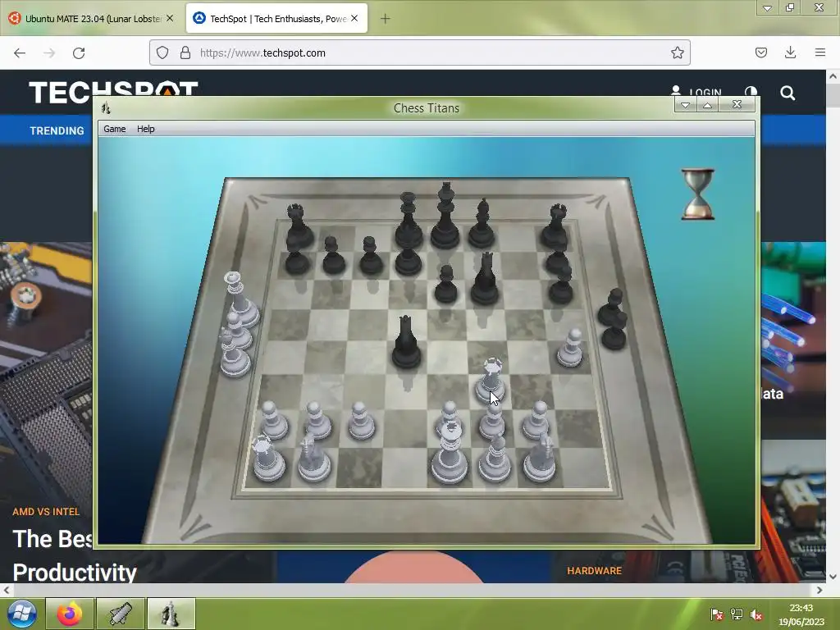
Task: Click the vertical scrollbar down arrow
Action: 833,577
